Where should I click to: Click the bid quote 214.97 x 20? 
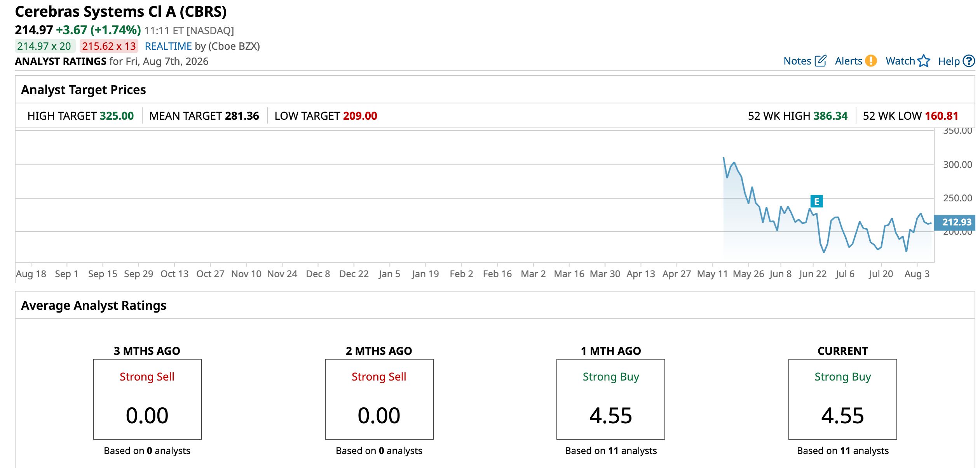(x=44, y=46)
